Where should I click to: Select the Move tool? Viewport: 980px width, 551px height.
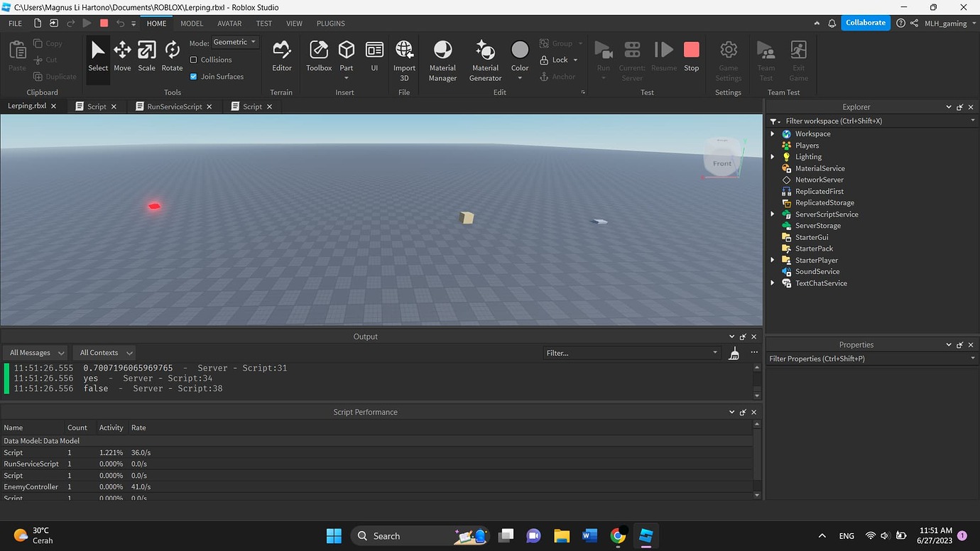(122, 55)
